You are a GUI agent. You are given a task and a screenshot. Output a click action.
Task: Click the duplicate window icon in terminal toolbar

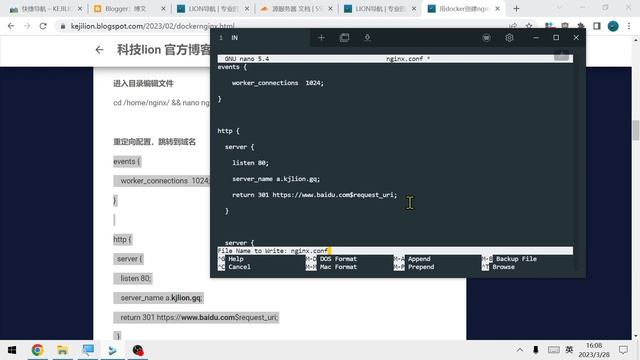344,38
